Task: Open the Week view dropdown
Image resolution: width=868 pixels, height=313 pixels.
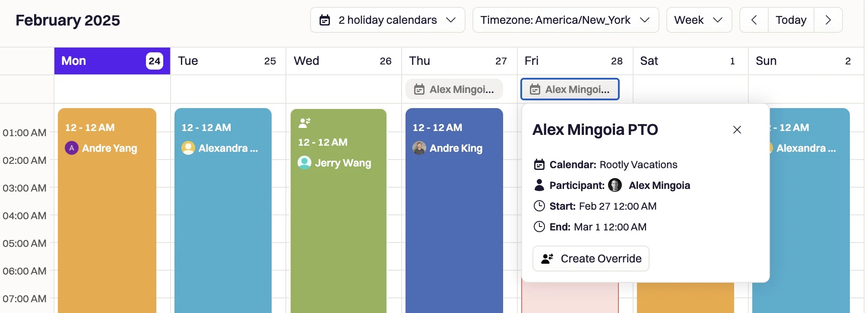Action: (x=699, y=20)
